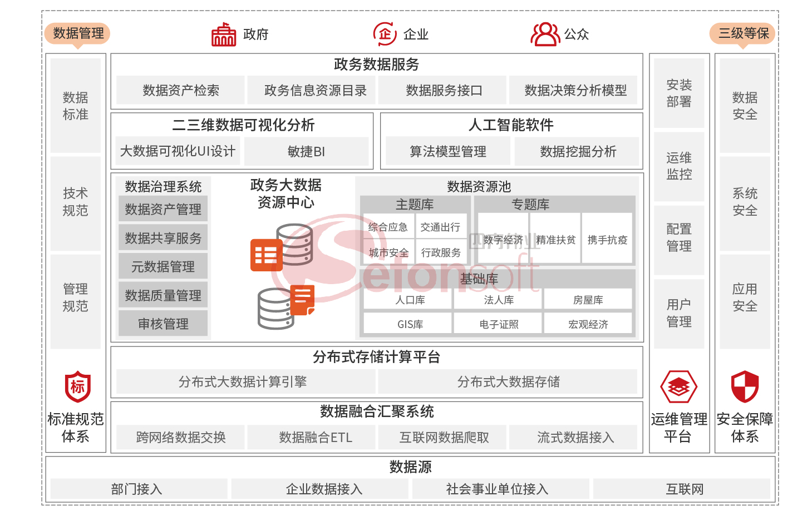
Task: Click the 敏捷BI box
Action: pyautogui.click(x=306, y=151)
